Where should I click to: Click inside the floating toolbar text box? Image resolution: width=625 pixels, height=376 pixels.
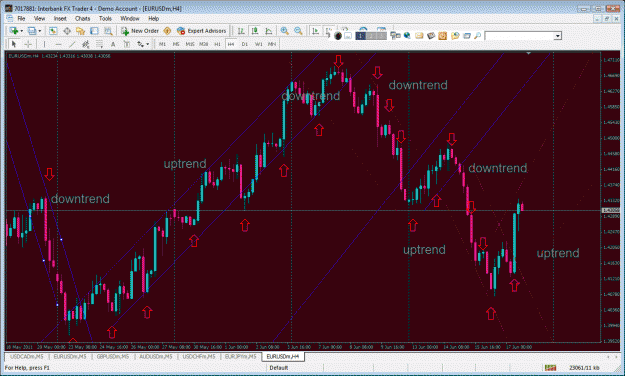(x=519, y=36)
